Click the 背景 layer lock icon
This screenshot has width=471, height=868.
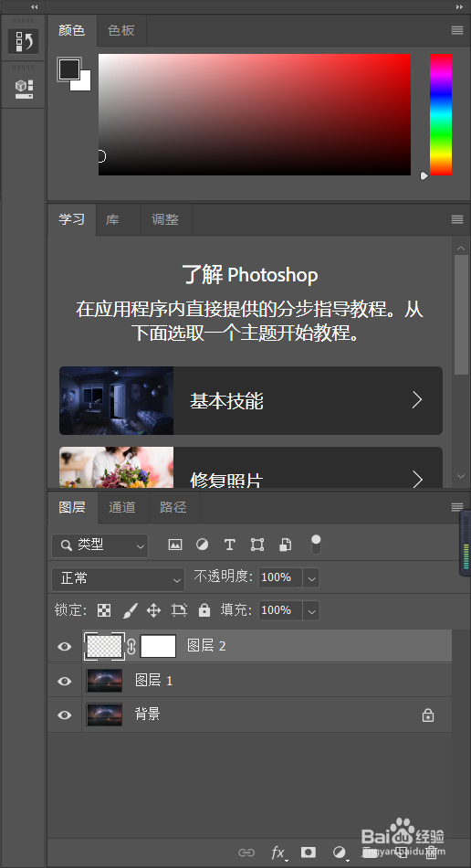pos(428,715)
